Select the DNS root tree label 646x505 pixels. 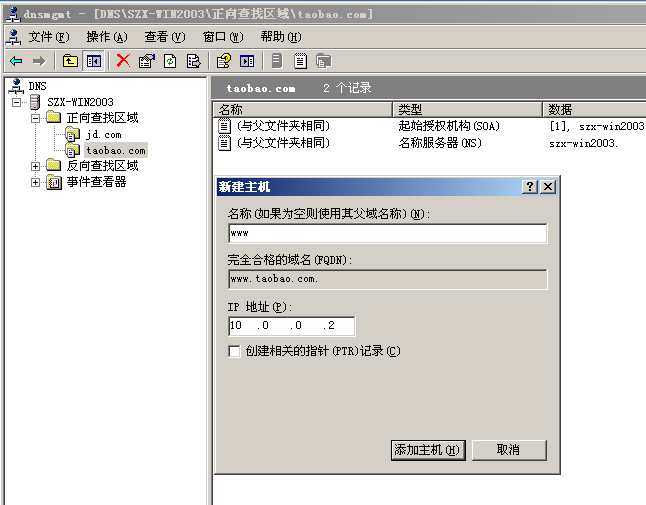pos(37,86)
